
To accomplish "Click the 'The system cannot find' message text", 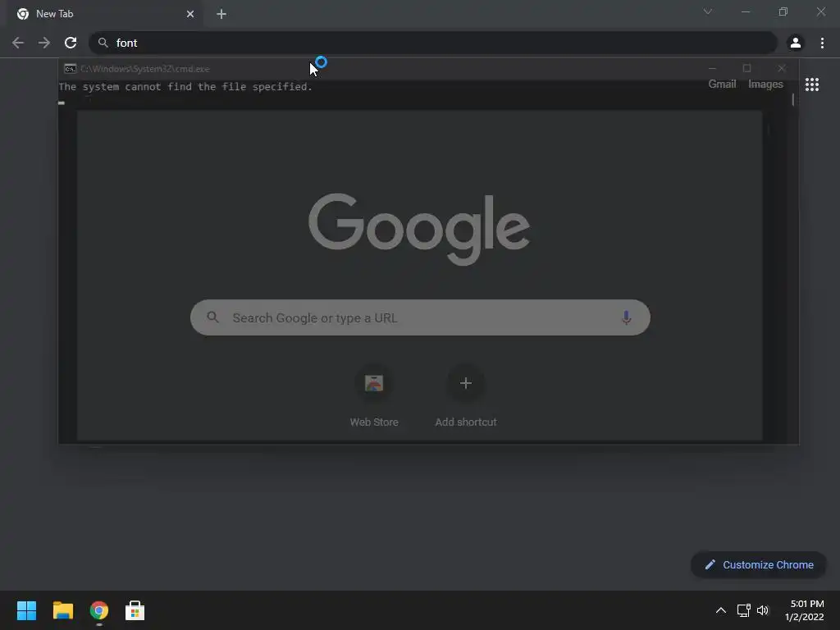I will click(185, 87).
